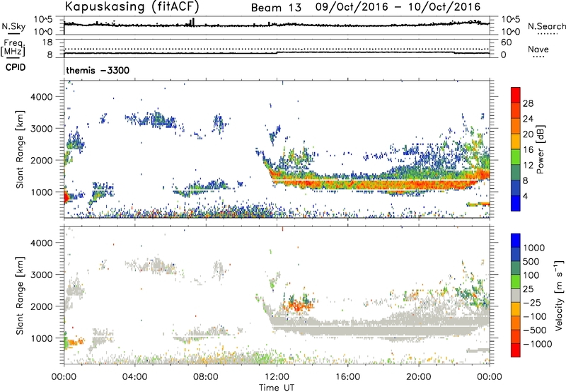Click the 'Nave' legend label
Image resolution: width=566 pixels, height=392 pixels.
(538, 49)
